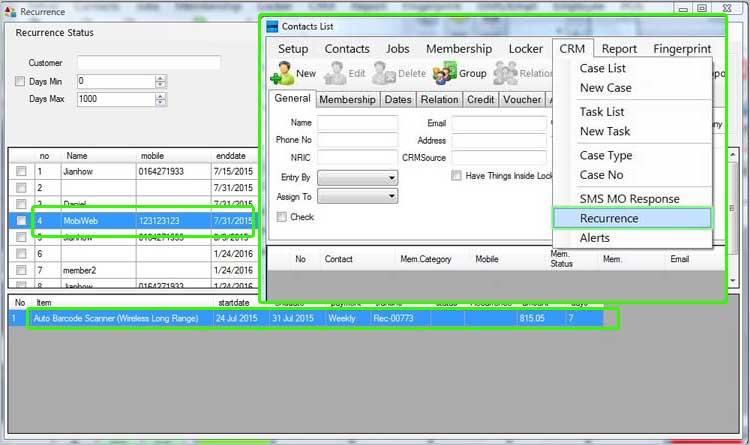Click the Relation icon in toolbar
Viewport: 750px width, 445px height.
[x=505, y=74]
